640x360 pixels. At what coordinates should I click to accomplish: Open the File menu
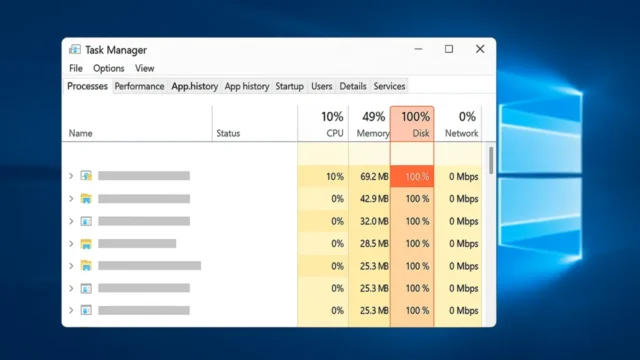[76, 68]
